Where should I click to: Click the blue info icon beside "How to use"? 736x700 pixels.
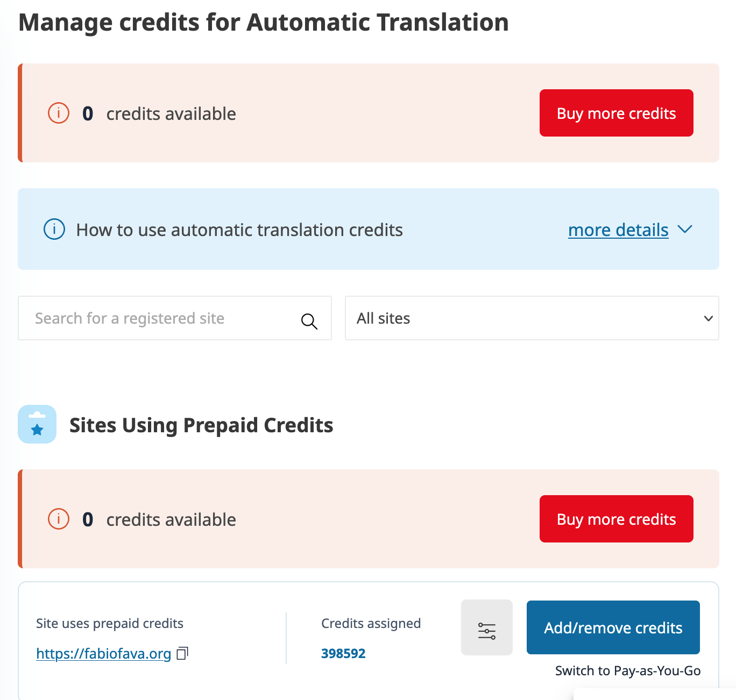click(54, 230)
